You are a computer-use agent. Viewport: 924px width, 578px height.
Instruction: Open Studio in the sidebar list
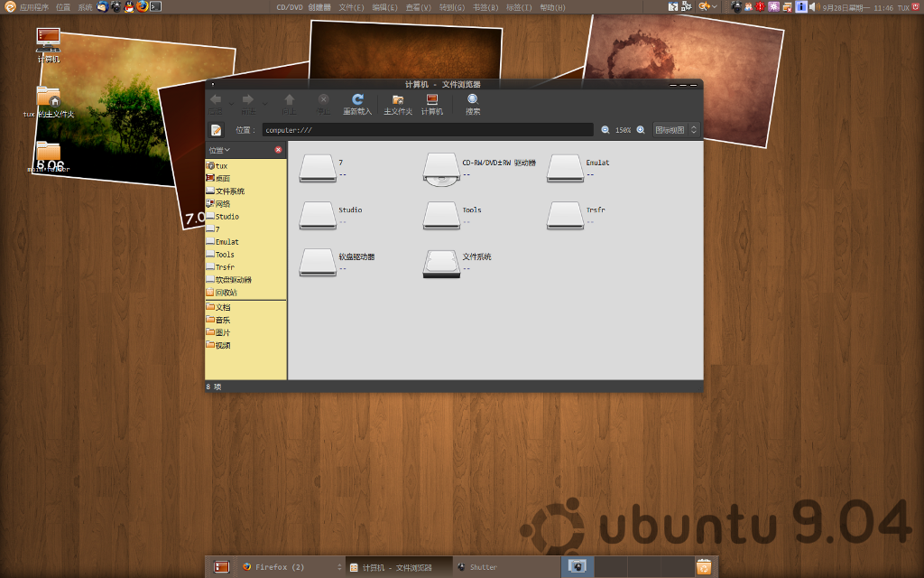tap(245, 217)
